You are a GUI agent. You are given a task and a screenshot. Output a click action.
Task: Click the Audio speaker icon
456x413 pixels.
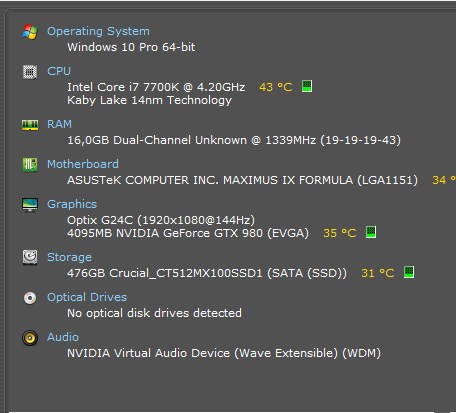click(x=30, y=338)
